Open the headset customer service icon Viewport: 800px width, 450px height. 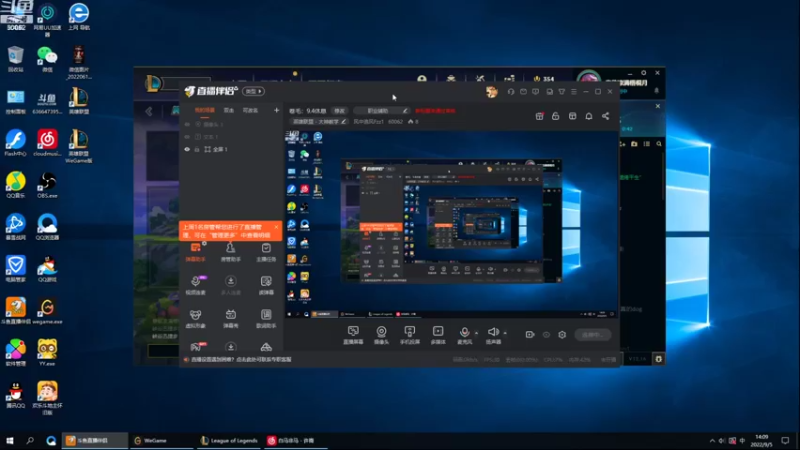click(x=511, y=92)
